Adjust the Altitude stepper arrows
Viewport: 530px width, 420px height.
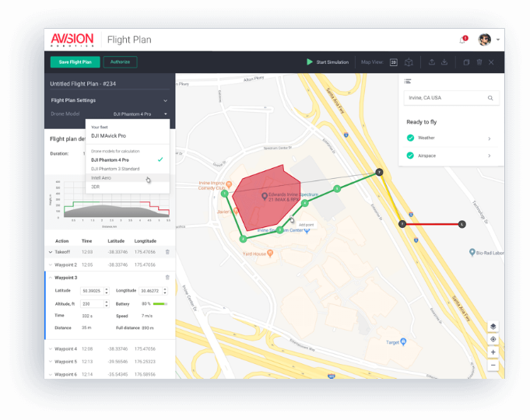click(107, 304)
